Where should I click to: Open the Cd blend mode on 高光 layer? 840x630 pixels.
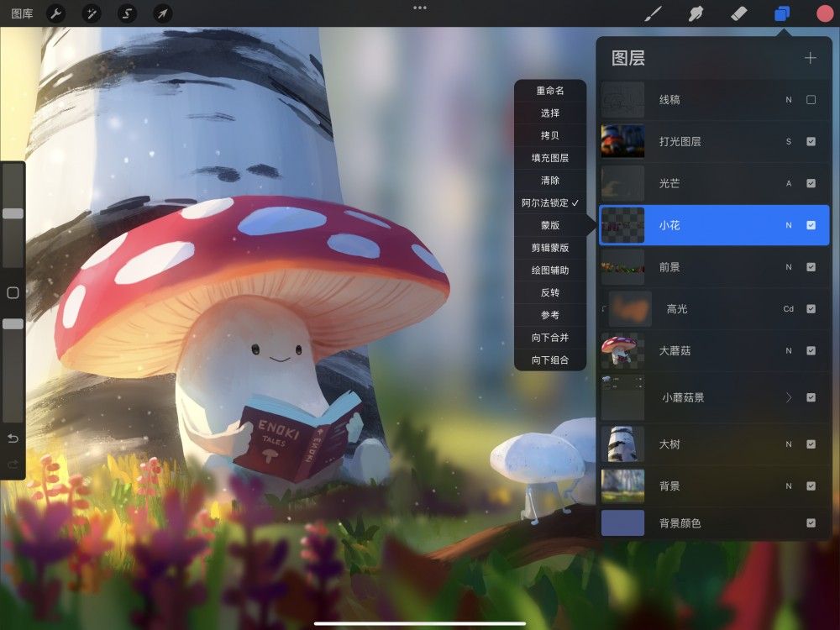[x=787, y=309]
